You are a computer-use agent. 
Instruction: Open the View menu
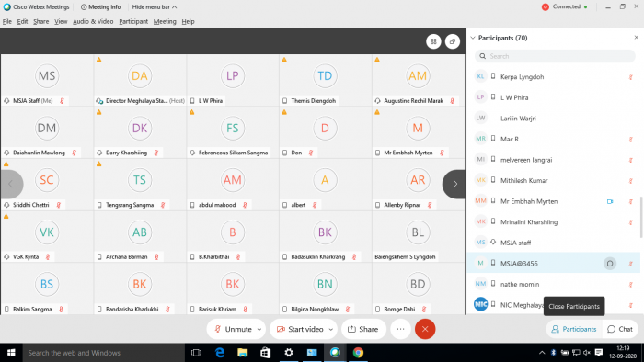point(61,21)
